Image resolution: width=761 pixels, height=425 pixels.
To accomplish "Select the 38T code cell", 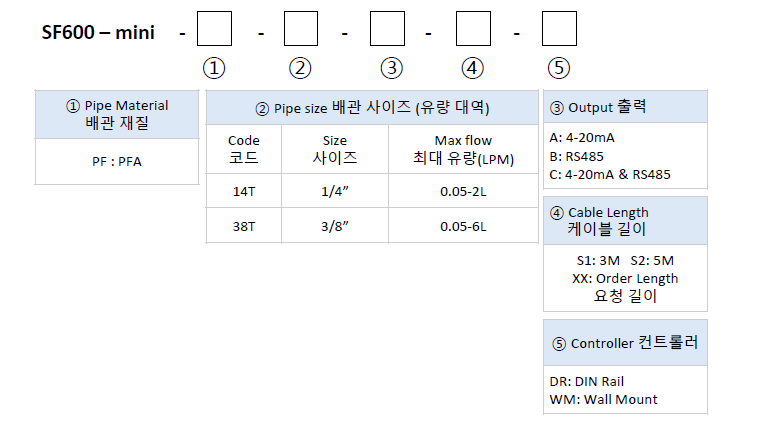I will pyautogui.click(x=243, y=226).
